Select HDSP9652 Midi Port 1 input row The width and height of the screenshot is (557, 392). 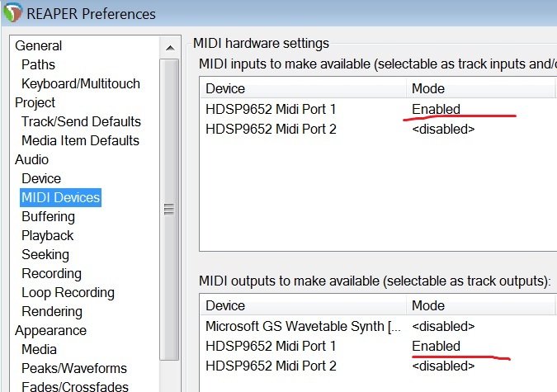point(271,109)
